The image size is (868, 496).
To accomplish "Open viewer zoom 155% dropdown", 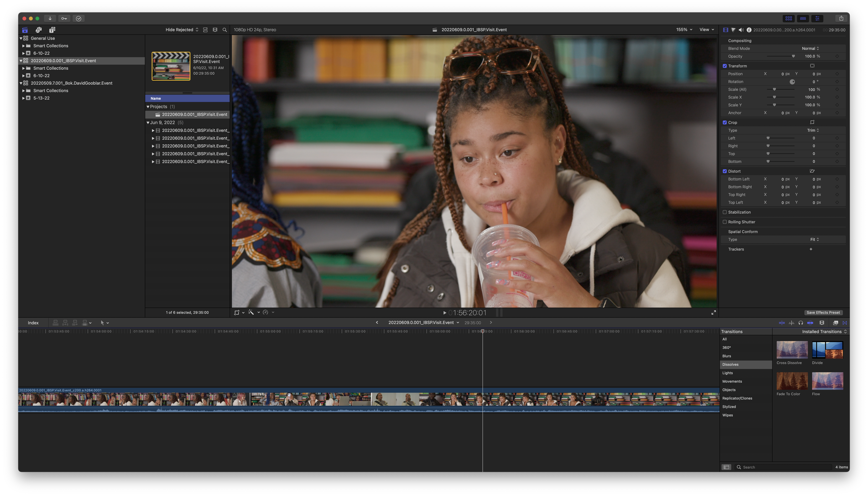I will click(684, 30).
